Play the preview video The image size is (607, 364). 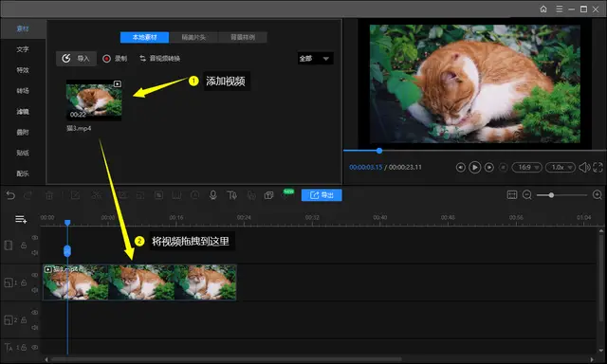click(474, 167)
